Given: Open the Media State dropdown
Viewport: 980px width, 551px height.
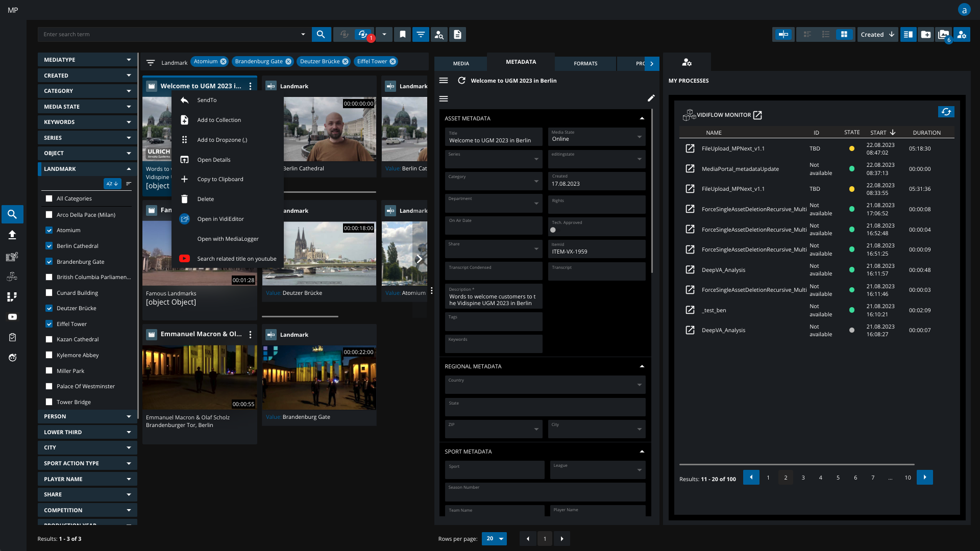Looking at the screenshot, I should tap(596, 137).
